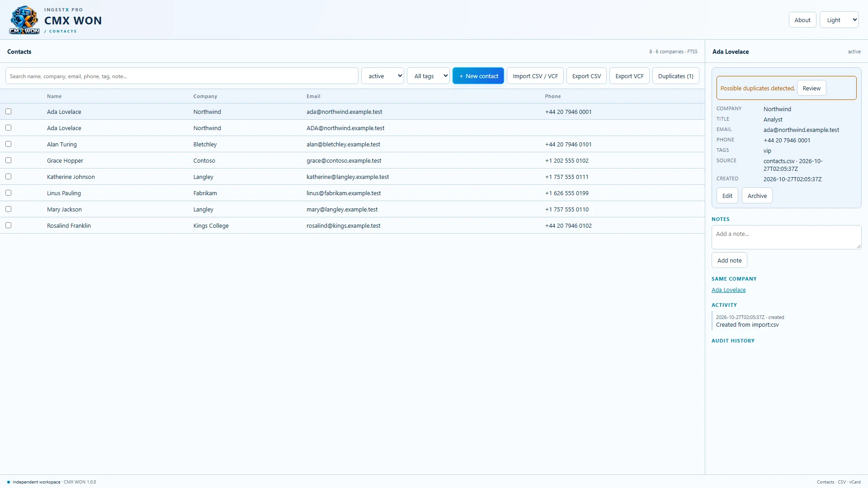The height and width of the screenshot is (488, 868).
Task: Click the Add note button
Action: pyautogui.click(x=729, y=260)
